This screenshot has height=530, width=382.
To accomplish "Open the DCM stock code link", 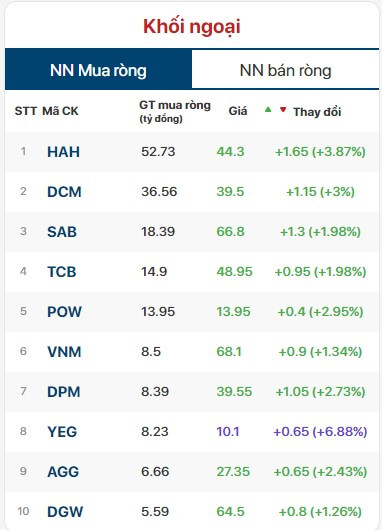I will point(64,192).
